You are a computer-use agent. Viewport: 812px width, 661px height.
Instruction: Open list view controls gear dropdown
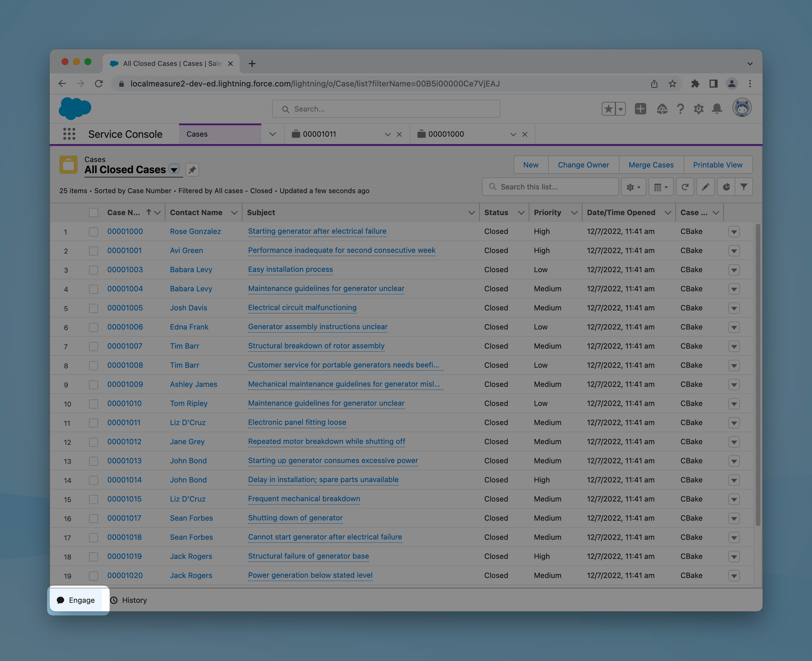633,187
